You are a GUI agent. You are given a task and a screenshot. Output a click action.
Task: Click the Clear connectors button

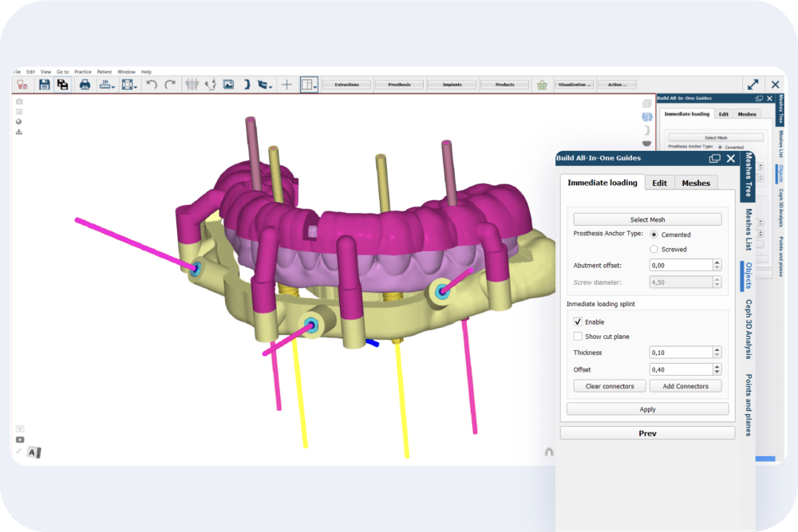tap(610, 386)
